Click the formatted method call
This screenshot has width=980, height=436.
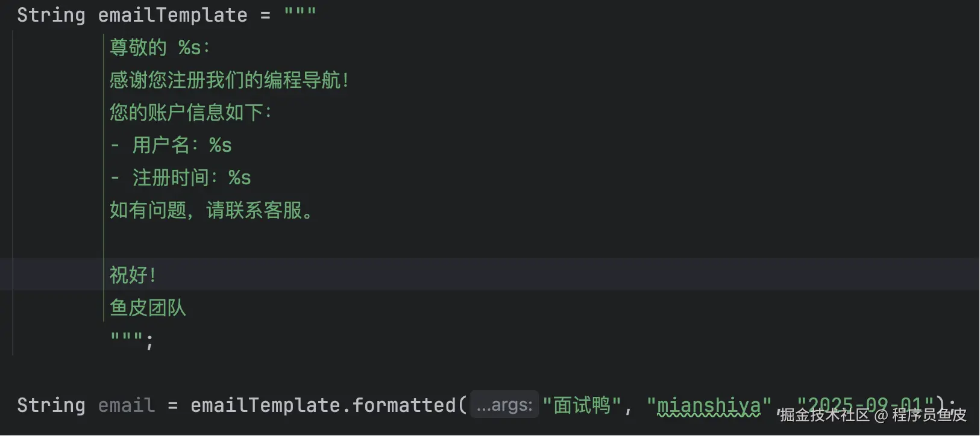(x=403, y=405)
